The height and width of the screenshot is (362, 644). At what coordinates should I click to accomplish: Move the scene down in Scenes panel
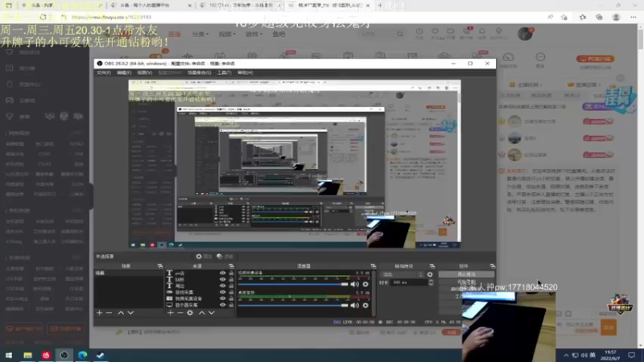pos(130,313)
